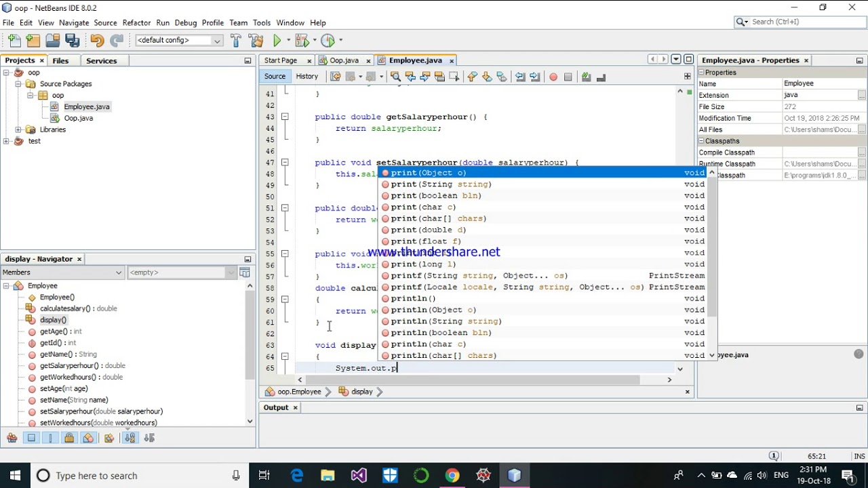Image resolution: width=868 pixels, height=488 pixels.
Task: Click the Toggle Rectangular Selection icon
Action: [454, 77]
